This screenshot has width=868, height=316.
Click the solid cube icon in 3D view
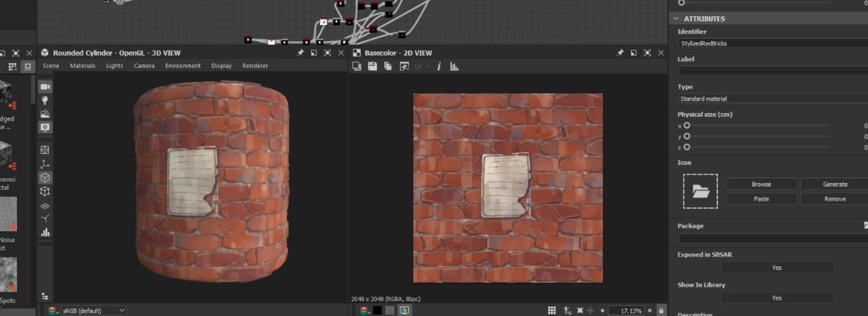(x=45, y=178)
